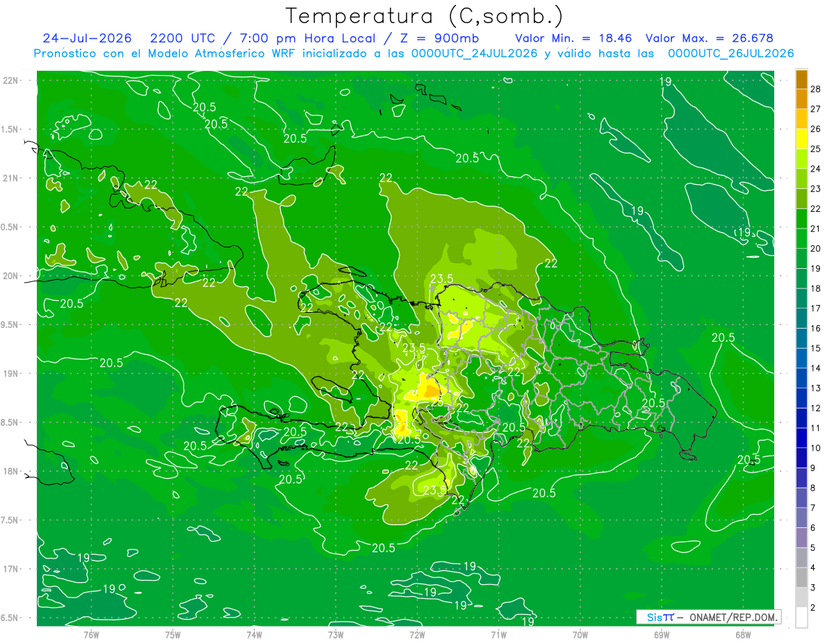Click the '22N' latitude axis label
This screenshot has width=834, height=644.
pyautogui.click(x=10, y=80)
